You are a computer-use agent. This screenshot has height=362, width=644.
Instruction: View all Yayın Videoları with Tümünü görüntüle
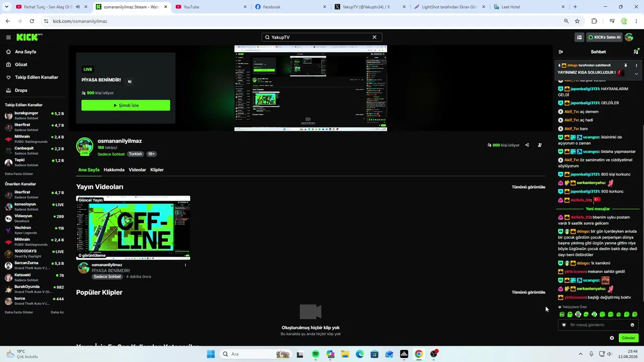pyautogui.click(x=528, y=187)
